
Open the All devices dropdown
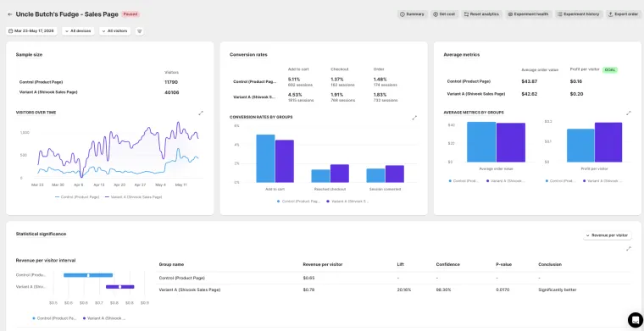(x=78, y=31)
